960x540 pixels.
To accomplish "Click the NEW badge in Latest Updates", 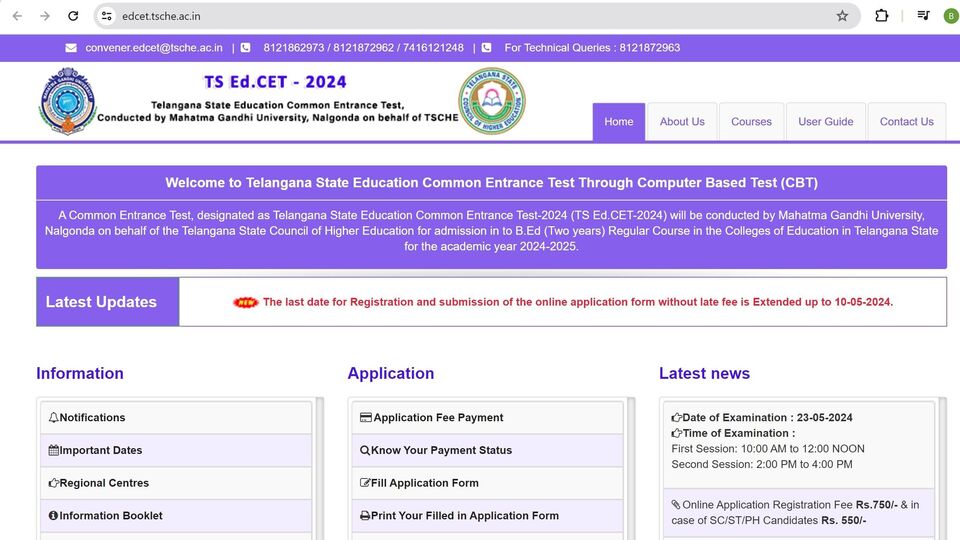I will (246, 302).
